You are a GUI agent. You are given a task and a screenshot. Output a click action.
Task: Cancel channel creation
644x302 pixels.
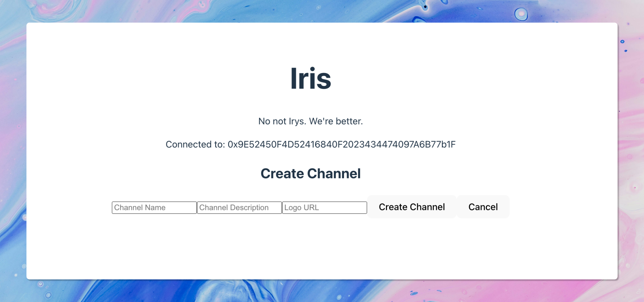pyautogui.click(x=483, y=207)
